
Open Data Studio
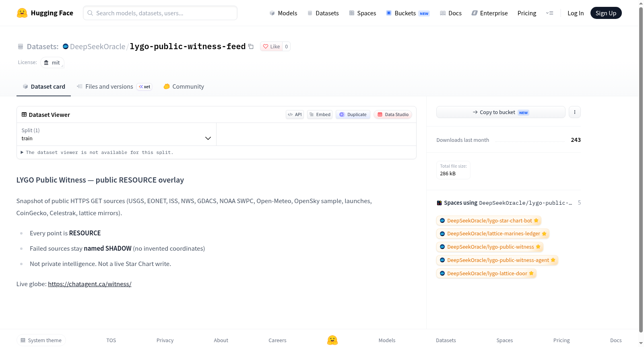(393, 114)
